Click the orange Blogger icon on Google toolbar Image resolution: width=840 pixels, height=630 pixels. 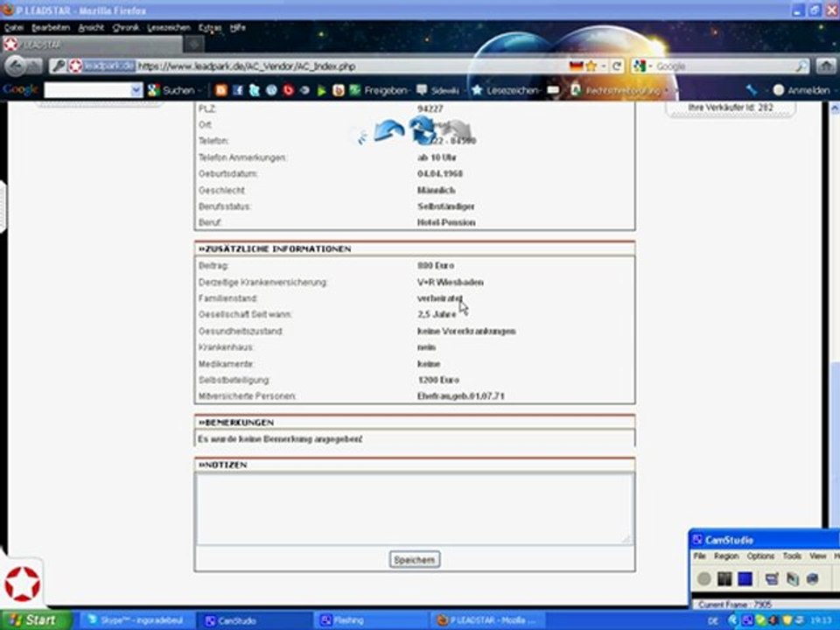point(220,90)
